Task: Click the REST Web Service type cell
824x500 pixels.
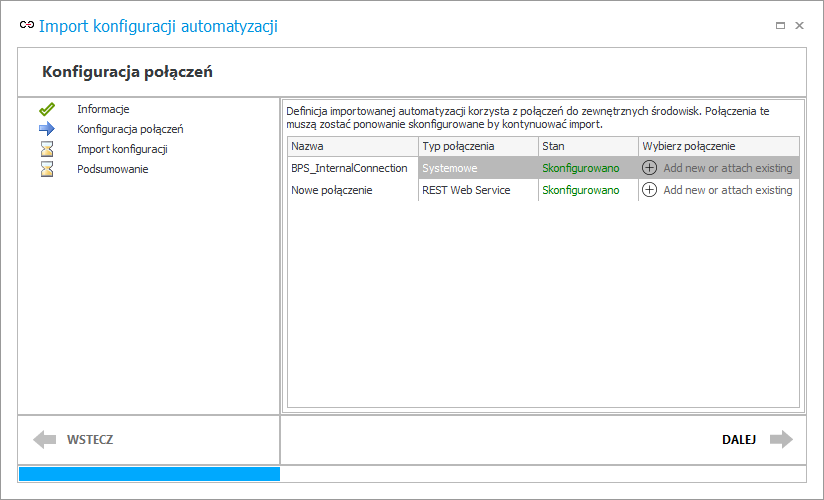Action: pyautogui.click(x=478, y=190)
